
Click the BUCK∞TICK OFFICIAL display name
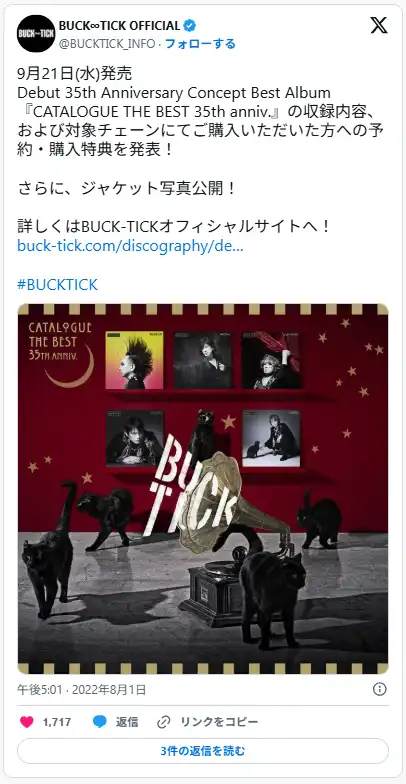point(120,26)
